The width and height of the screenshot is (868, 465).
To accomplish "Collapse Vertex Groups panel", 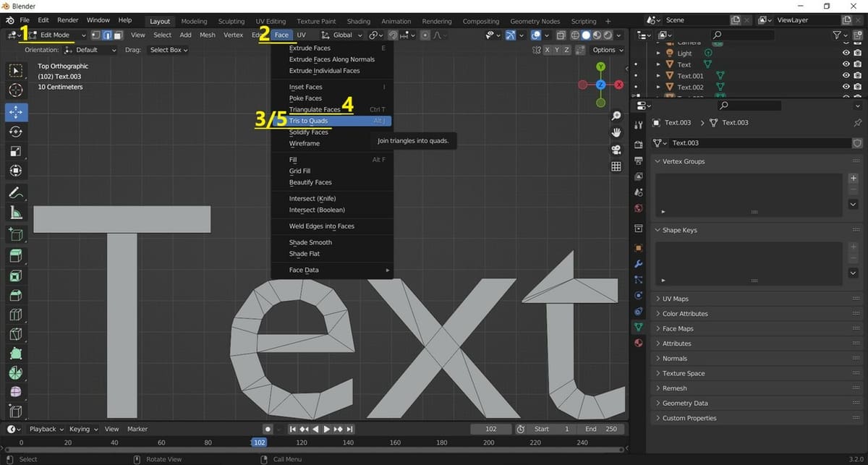I will tap(759, 161).
